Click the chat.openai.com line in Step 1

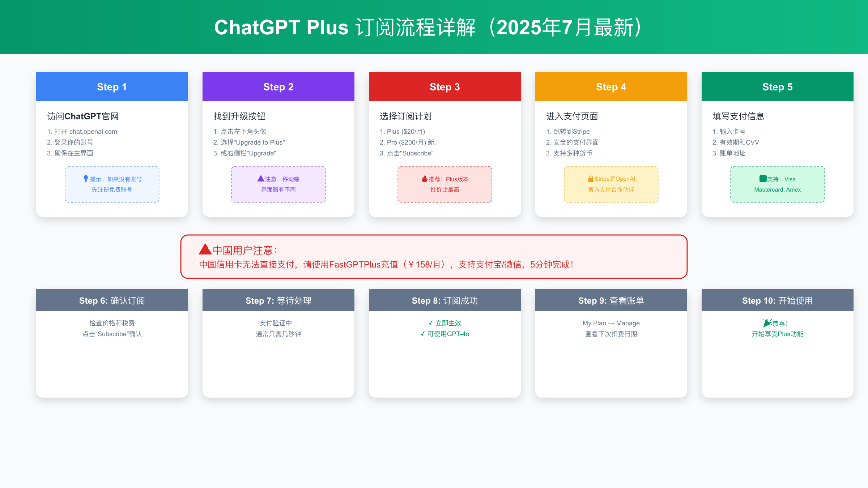click(x=82, y=132)
